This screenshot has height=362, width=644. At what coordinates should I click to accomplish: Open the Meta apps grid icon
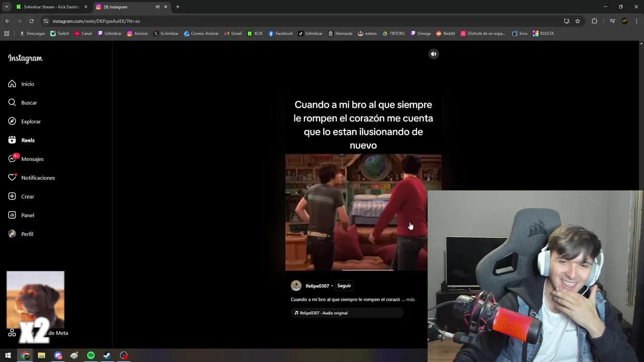(x=12, y=333)
